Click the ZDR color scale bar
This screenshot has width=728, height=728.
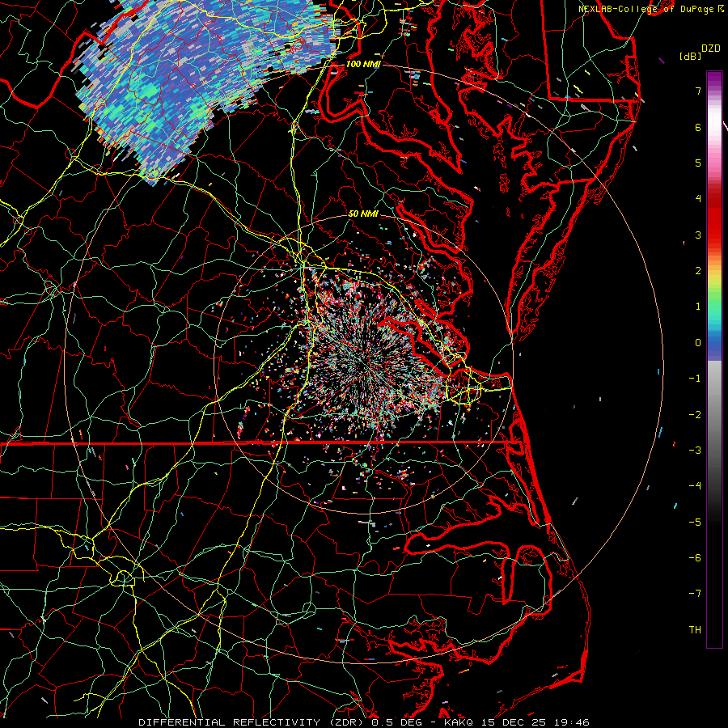pyautogui.click(x=714, y=359)
